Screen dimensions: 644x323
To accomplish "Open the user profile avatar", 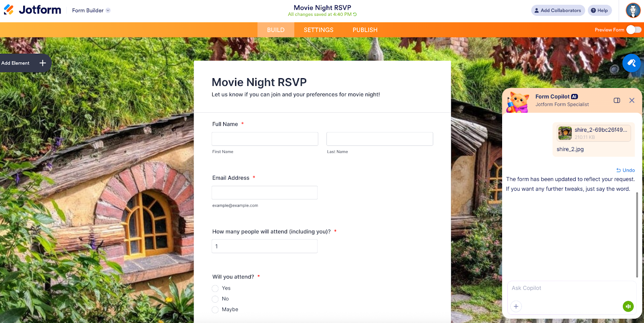I will click(633, 11).
